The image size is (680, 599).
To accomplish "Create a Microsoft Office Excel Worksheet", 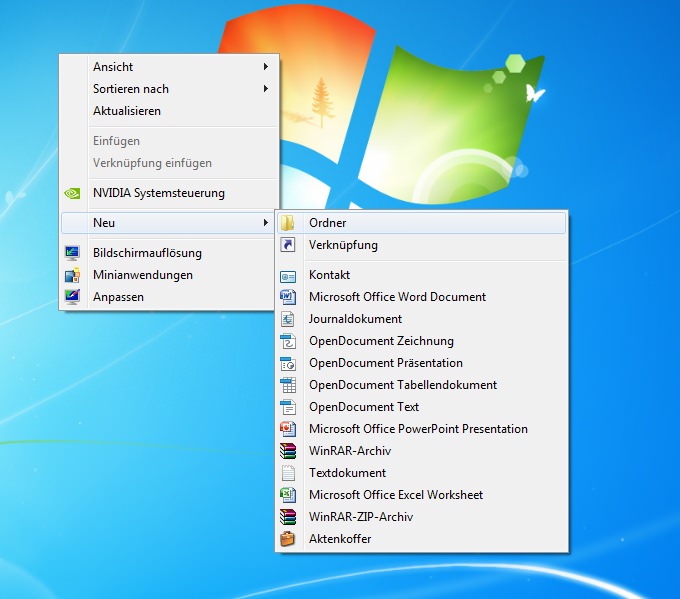I will tap(422, 495).
